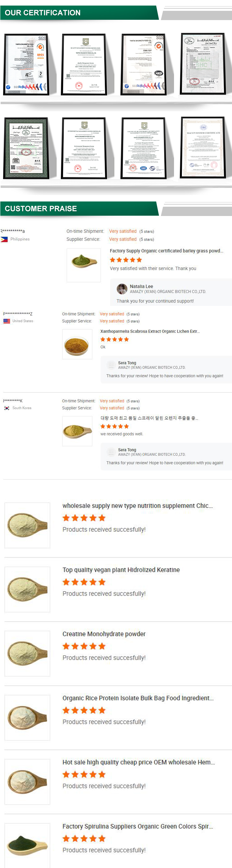
Task: Click the United States flag icon
Action: (7, 321)
